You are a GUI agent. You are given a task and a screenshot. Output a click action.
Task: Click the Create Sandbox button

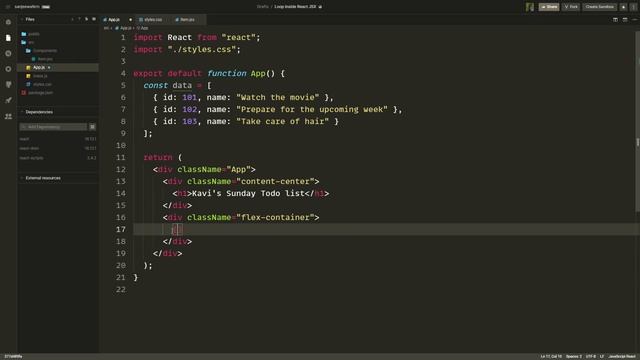[599, 7]
